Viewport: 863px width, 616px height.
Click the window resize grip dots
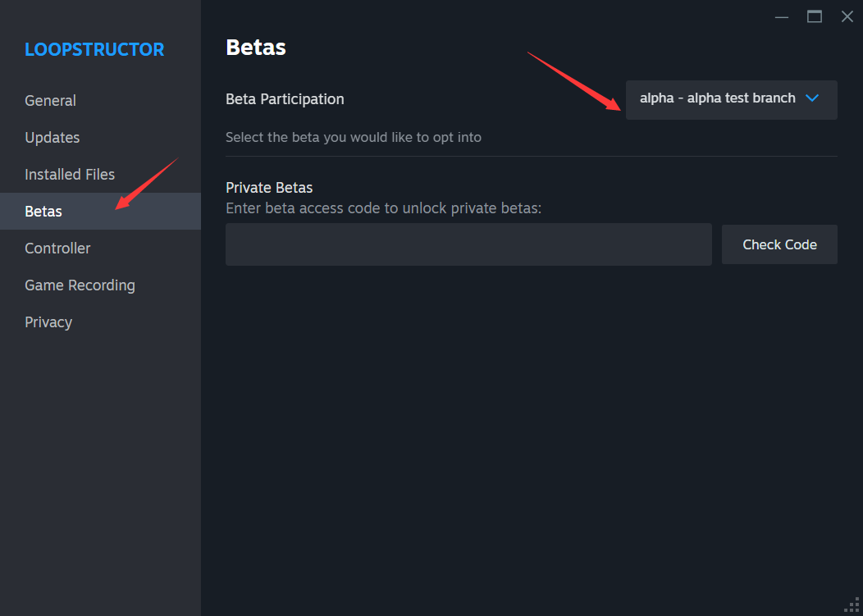coord(852,605)
